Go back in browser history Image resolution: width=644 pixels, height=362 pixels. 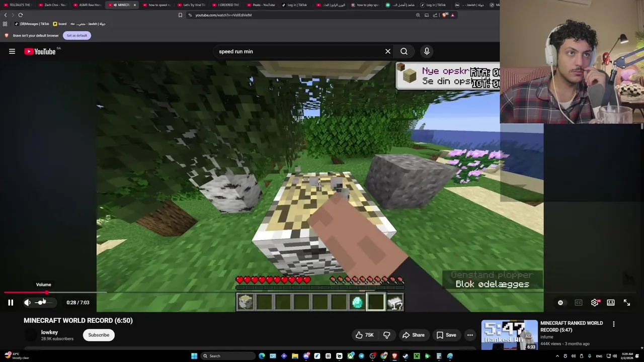[6, 15]
